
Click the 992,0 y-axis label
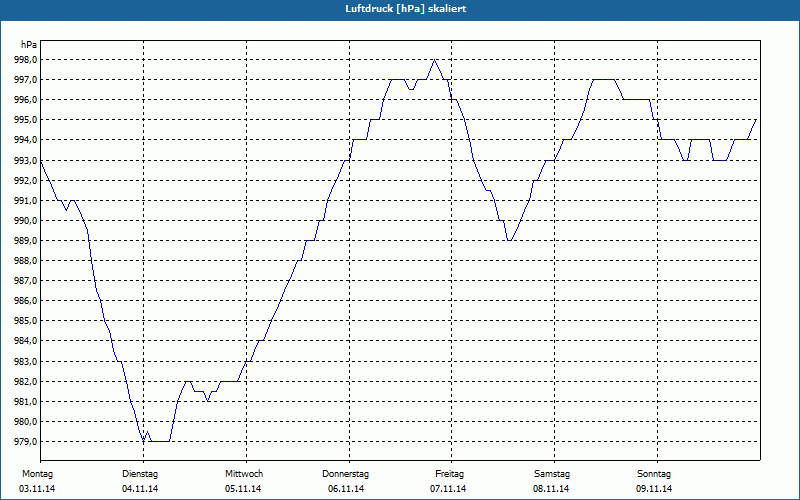pyautogui.click(x=26, y=181)
